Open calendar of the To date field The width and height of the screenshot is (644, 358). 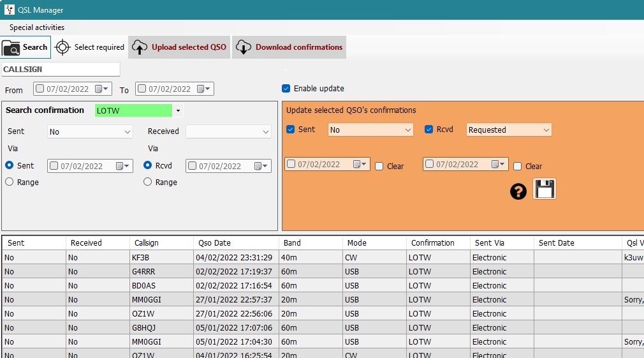tap(203, 89)
